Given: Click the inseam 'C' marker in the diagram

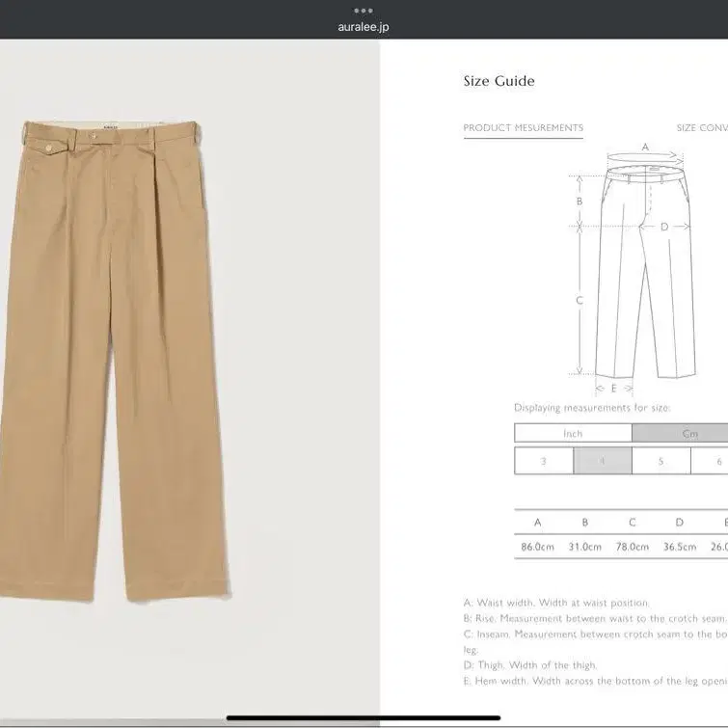Looking at the screenshot, I should [x=580, y=301].
